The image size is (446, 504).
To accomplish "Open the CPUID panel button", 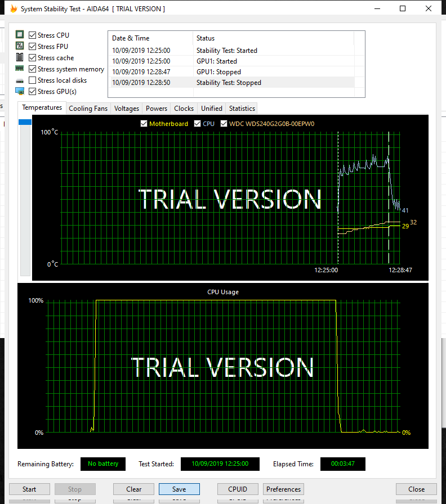I will coord(238,489).
